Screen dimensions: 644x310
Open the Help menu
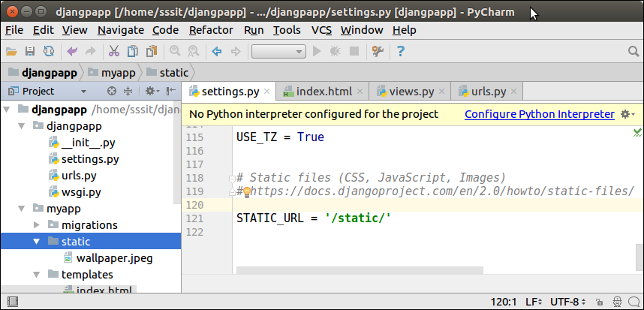pos(404,30)
